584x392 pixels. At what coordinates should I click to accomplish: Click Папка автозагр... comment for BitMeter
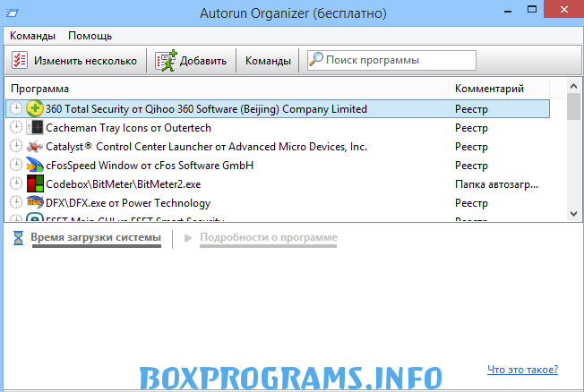click(496, 184)
